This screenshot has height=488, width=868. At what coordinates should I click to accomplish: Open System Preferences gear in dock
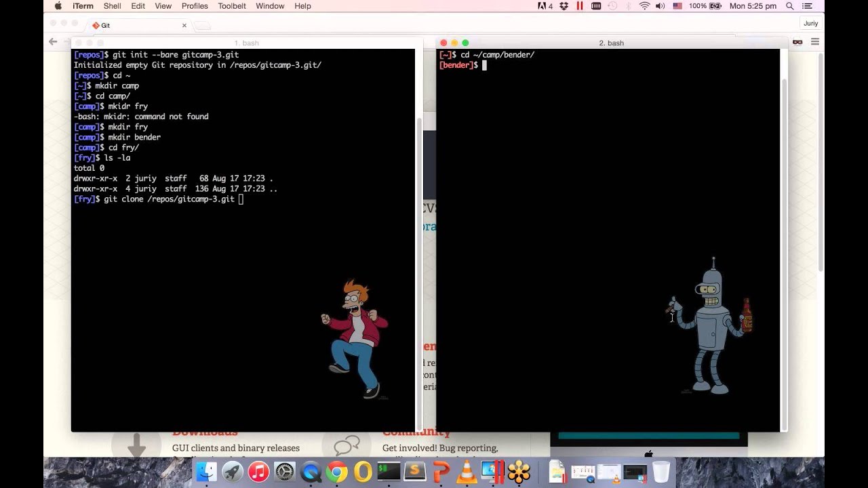pyautogui.click(x=285, y=471)
